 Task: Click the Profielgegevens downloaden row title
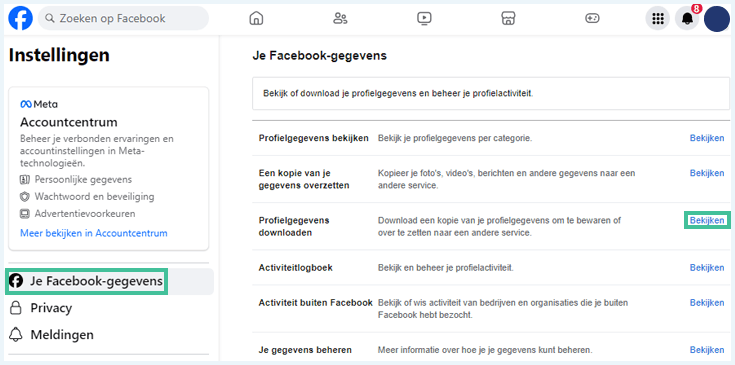point(294,226)
